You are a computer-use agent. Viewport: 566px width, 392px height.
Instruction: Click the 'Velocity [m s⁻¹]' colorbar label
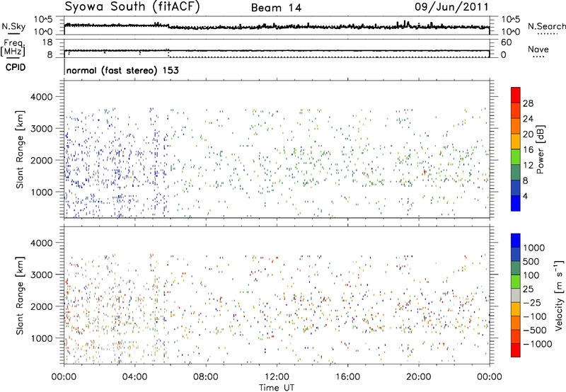click(559, 294)
